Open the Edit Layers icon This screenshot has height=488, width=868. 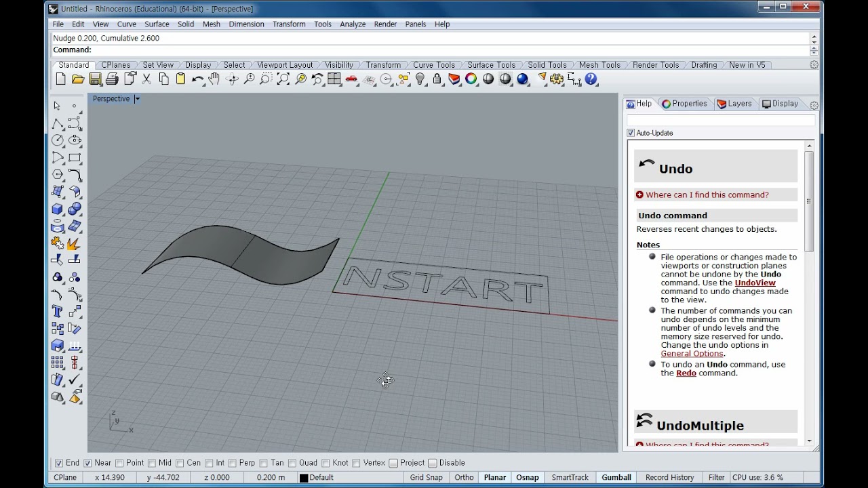[454, 79]
